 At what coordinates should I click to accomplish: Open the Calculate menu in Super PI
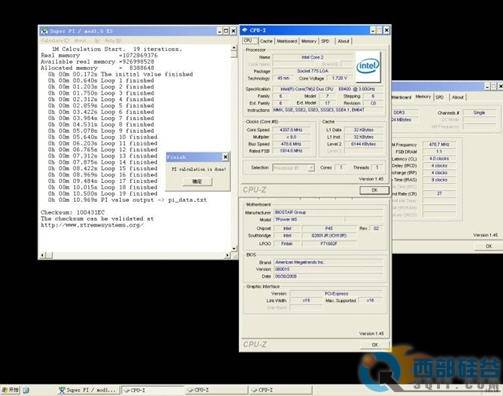[55, 41]
